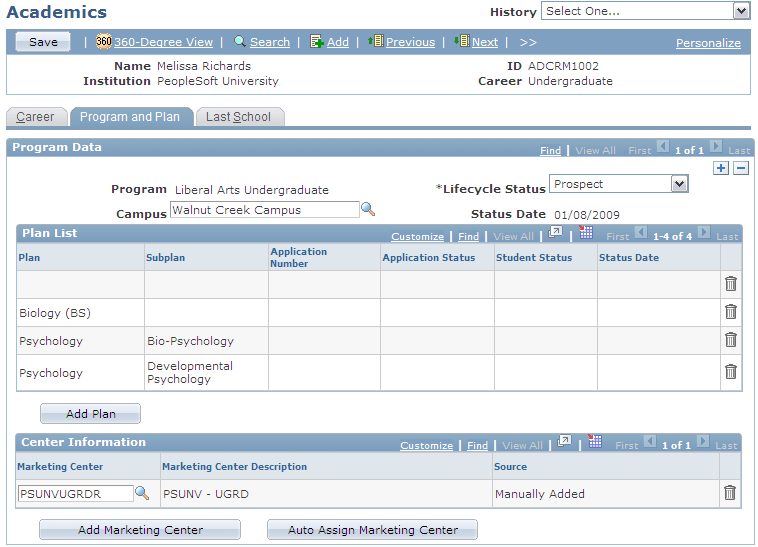Image resolution: width=758 pixels, height=547 pixels.
Task: Click the Manually Added source cell
Action: (x=606, y=493)
